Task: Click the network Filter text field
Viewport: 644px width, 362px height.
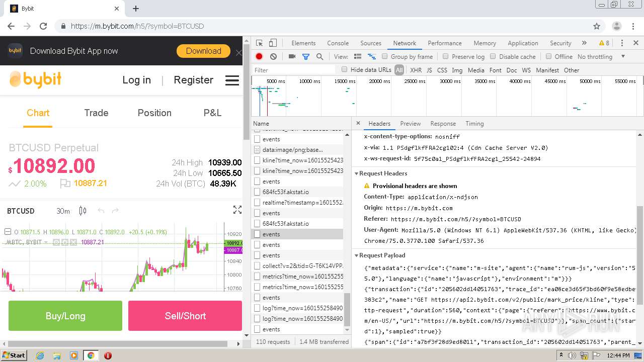Action: [293, 70]
